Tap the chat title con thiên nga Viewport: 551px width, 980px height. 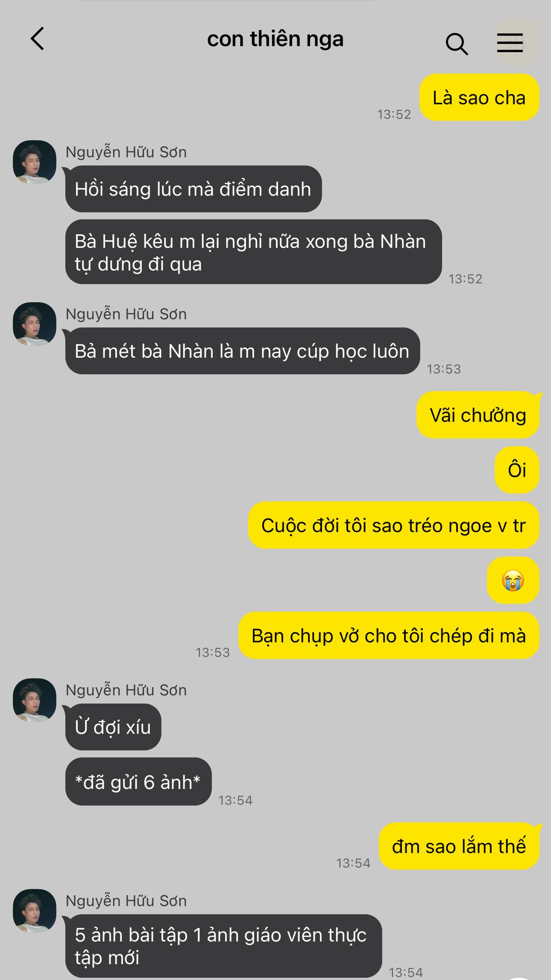click(275, 39)
